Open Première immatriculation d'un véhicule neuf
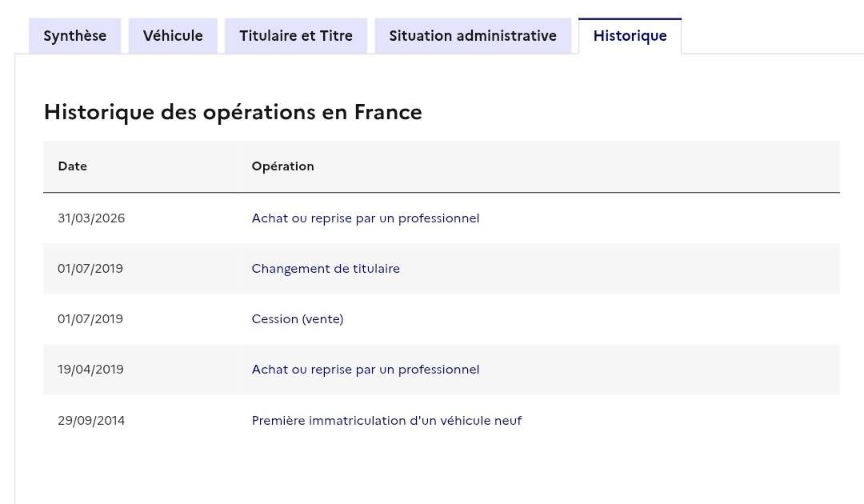The image size is (864, 504). click(x=386, y=421)
